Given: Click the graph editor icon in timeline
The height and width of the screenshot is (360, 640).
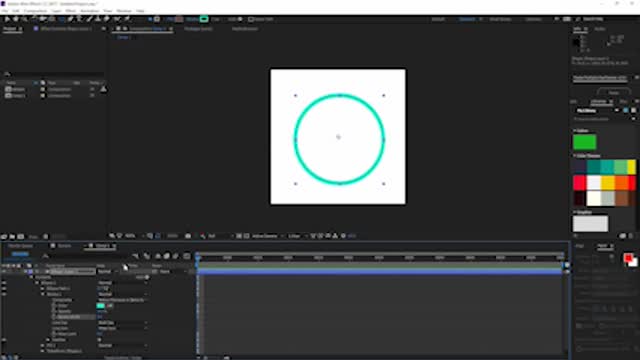Looking at the screenshot, I should click(187, 256).
